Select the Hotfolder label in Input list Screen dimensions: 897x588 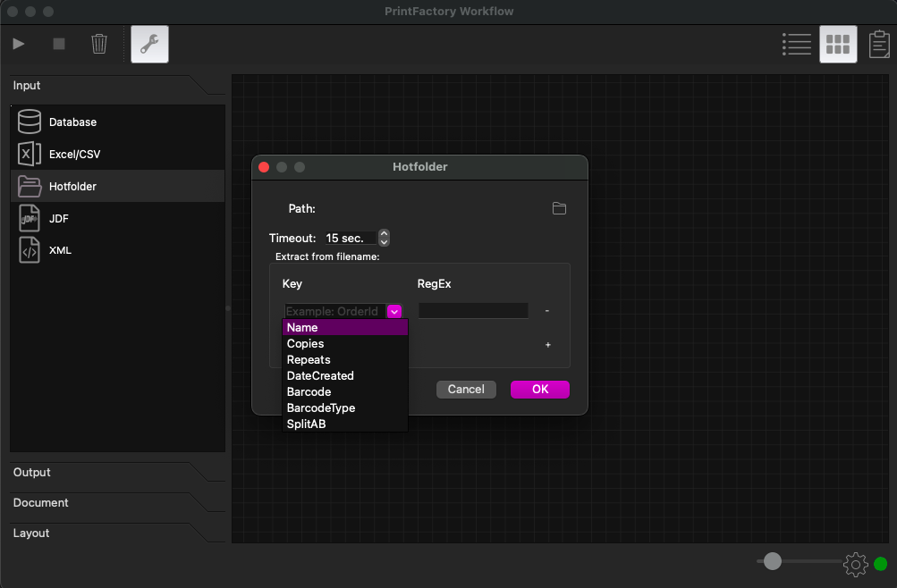coord(72,186)
